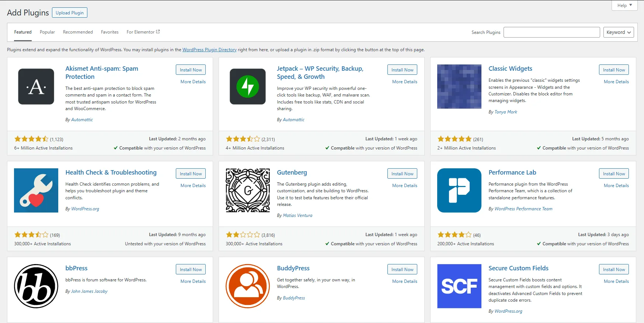Open the Health Check & Troubleshooting title
Screen dimensions: 644x323
coord(111,172)
